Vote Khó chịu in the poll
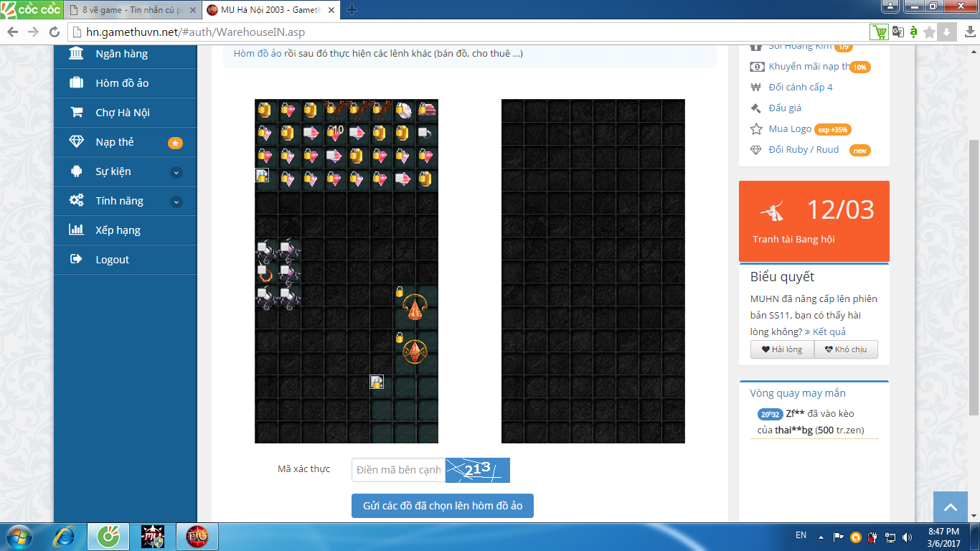The width and height of the screenshot is (980, 551). (x=846, y=349)
